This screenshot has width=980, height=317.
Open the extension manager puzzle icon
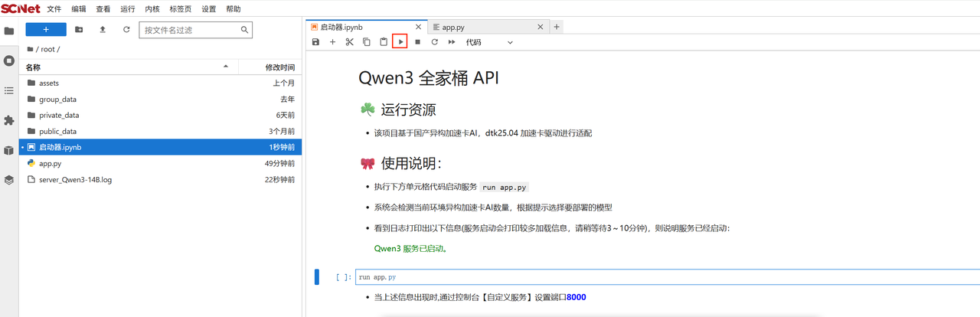9,120
